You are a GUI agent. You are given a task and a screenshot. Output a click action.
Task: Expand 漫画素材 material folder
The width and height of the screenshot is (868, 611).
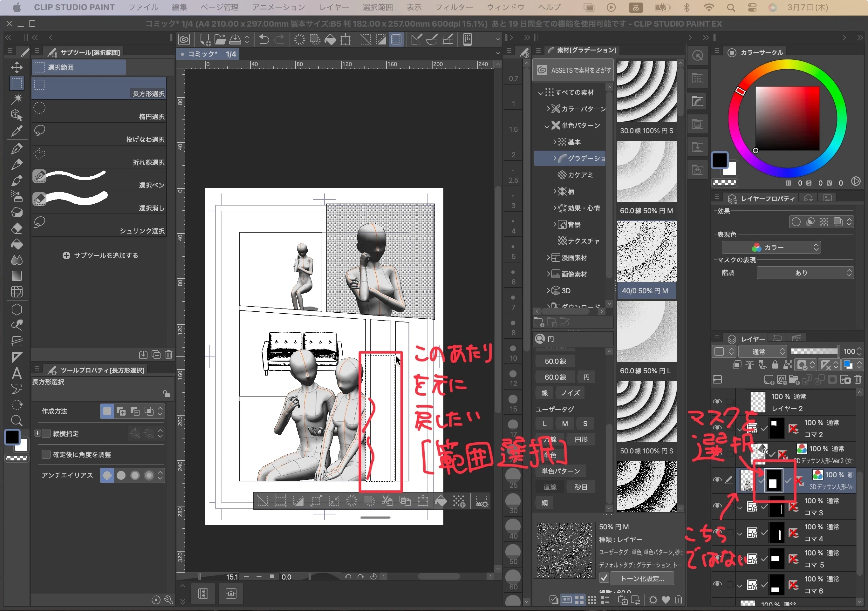point(548,258)
